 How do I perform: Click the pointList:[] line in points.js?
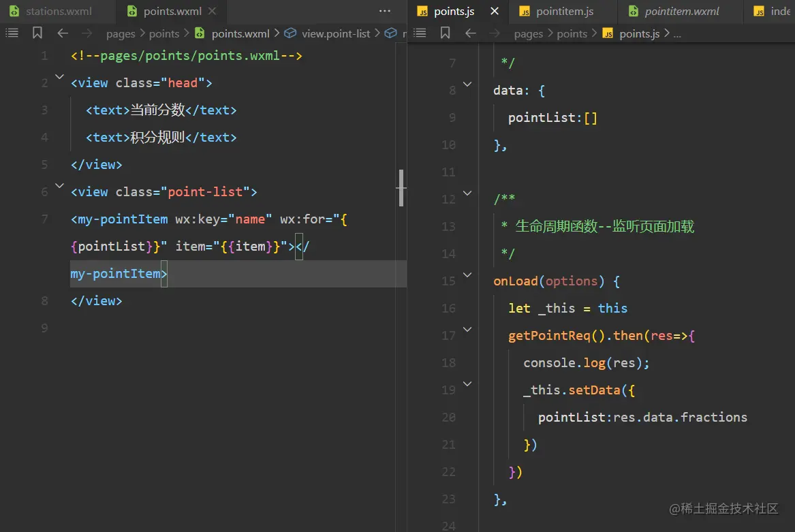click(x=552, y=118)
